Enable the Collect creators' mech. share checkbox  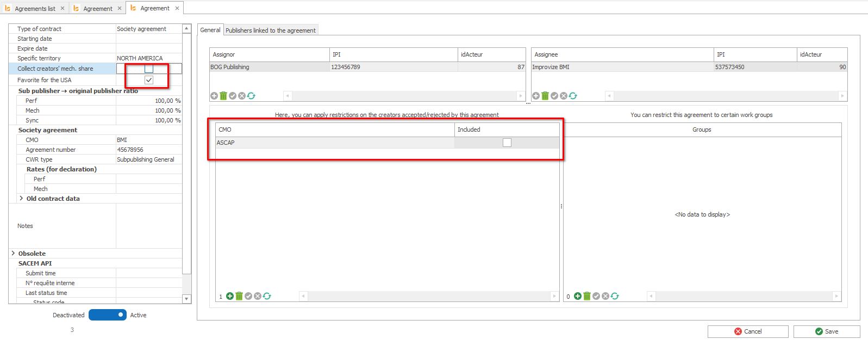point(149,69)
